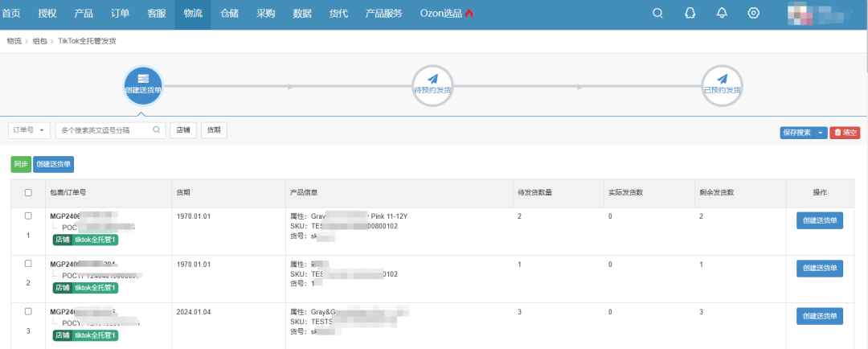Screen dimensions: 868x349
Task: Click the green 同步 button
Action: (21, 165)
